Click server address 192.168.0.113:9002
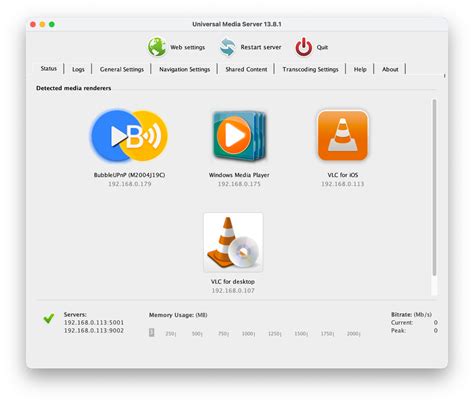This screenshot has height=403, width=474. tap(94, 331)
